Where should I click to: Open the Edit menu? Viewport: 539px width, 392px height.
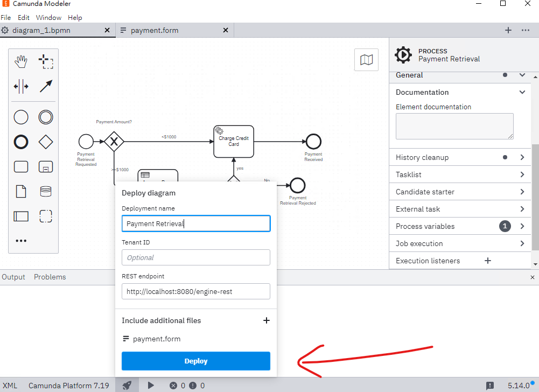pyautogui.click(x=23, y=18)
